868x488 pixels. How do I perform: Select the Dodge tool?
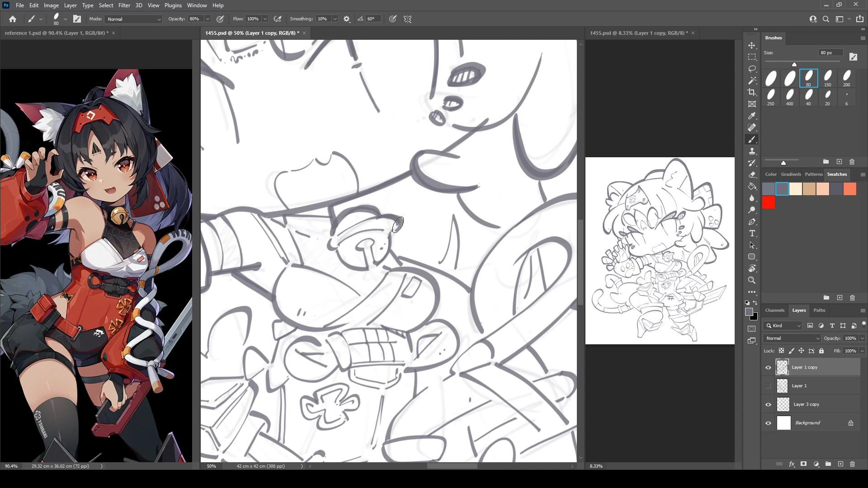[x=752, y=210]
